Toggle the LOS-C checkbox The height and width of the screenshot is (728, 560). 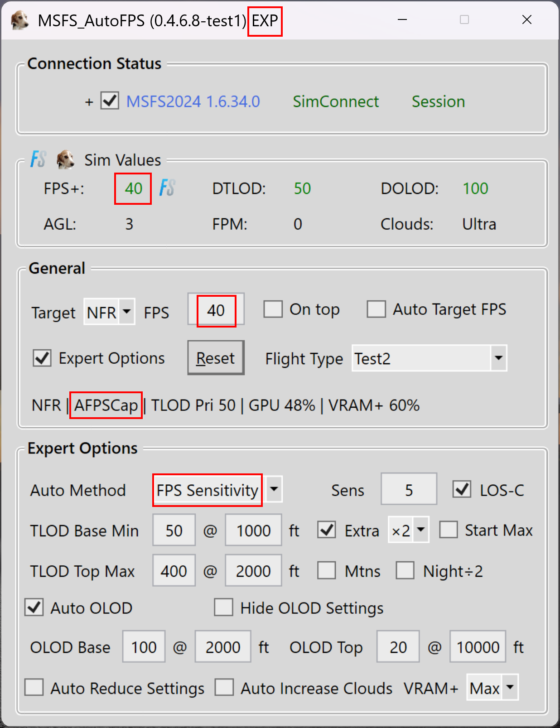(x=462, y=489)
